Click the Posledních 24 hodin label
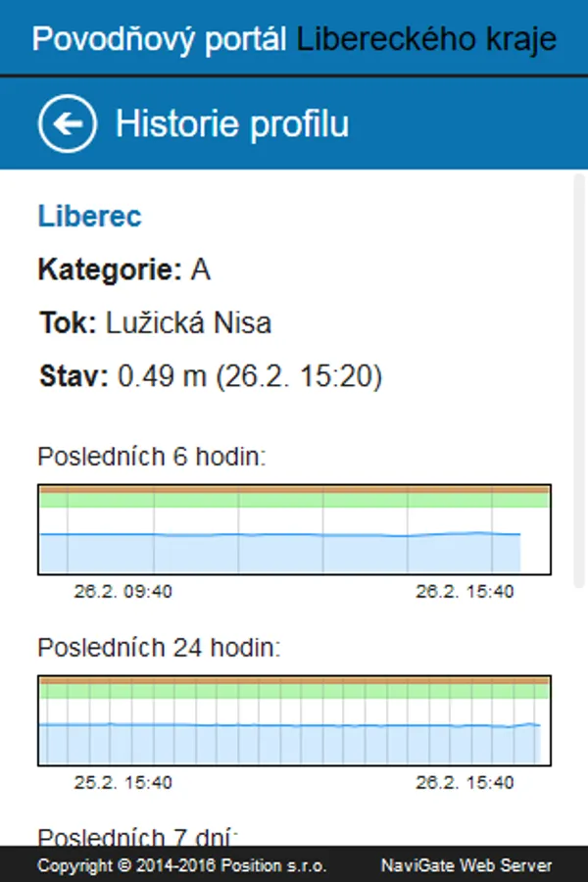 point(159,647)
